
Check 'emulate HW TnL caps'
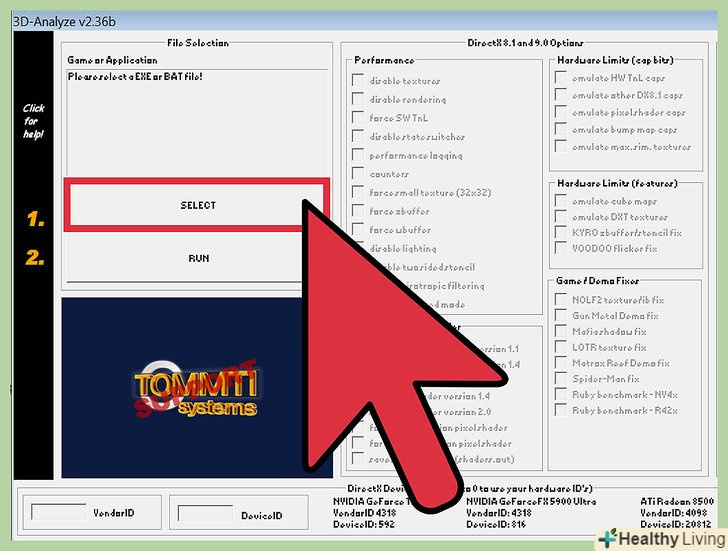(561, 78)
